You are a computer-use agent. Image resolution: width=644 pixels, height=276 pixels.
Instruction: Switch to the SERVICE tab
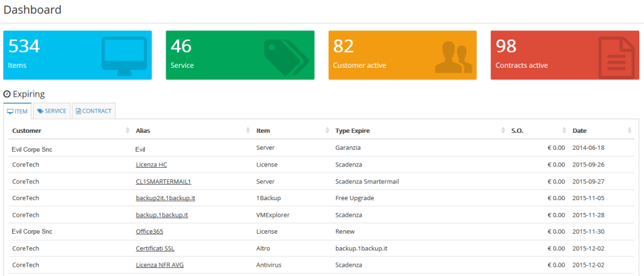52,111
